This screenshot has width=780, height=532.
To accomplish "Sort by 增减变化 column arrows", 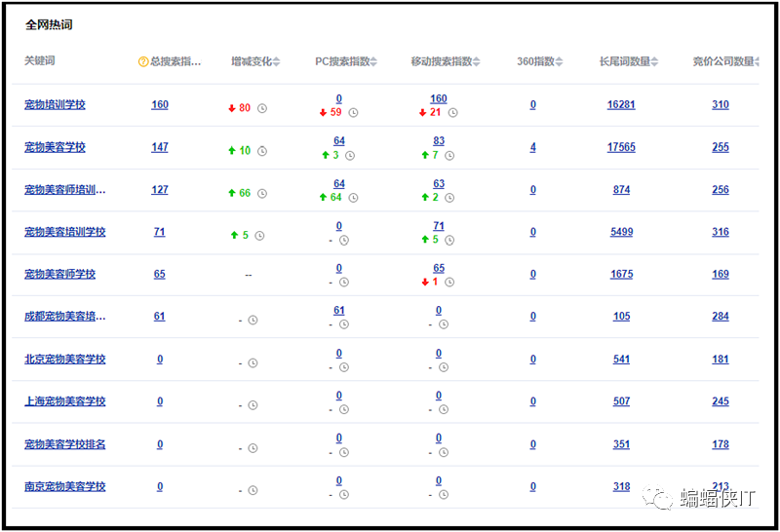I will coord(276,62).
